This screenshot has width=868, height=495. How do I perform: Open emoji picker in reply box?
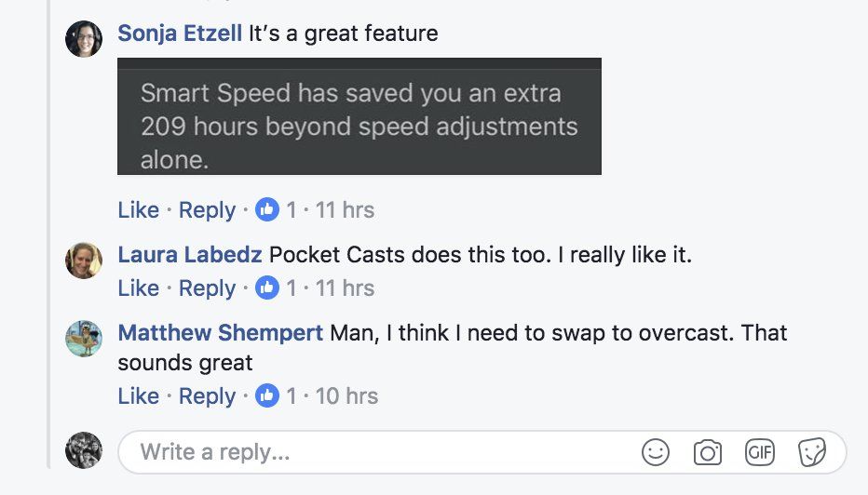(x=656, y=452)
